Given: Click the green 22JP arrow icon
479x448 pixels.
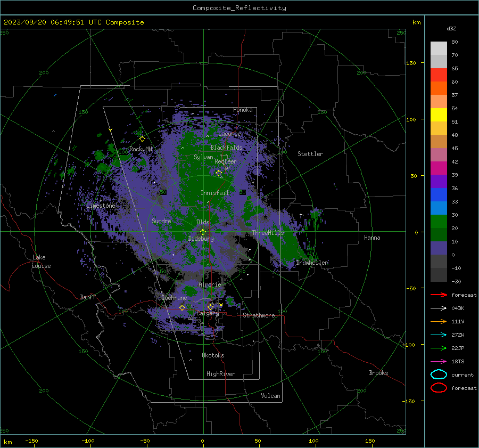Looking at the screenshot, I should [439, 348].
